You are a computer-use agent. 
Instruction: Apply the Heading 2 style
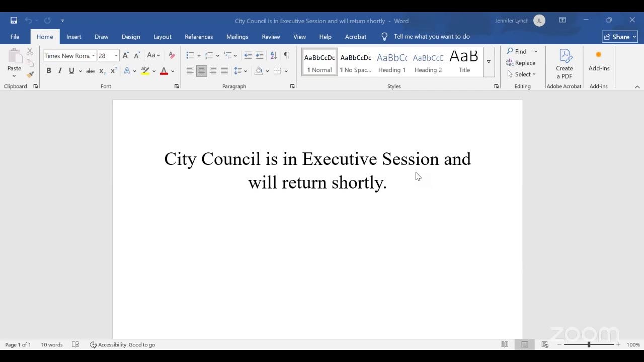pyautogui.click(x=428, y=62)
